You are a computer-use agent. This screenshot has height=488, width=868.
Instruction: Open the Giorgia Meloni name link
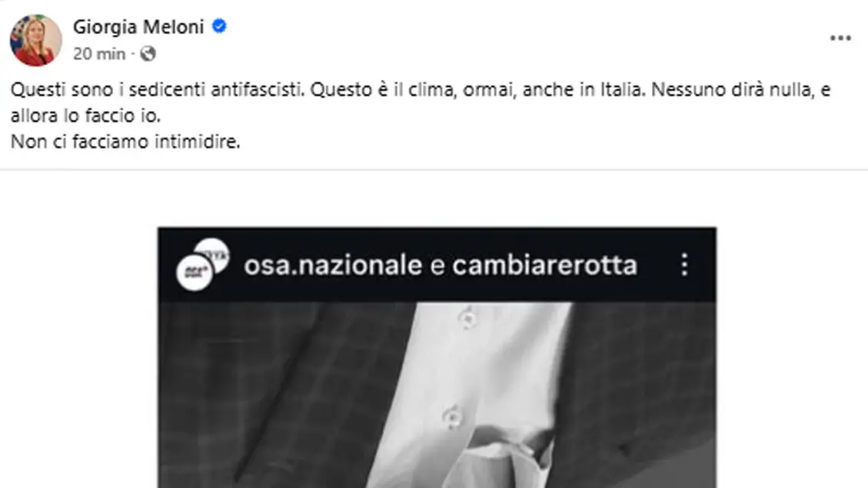point(138,27)
